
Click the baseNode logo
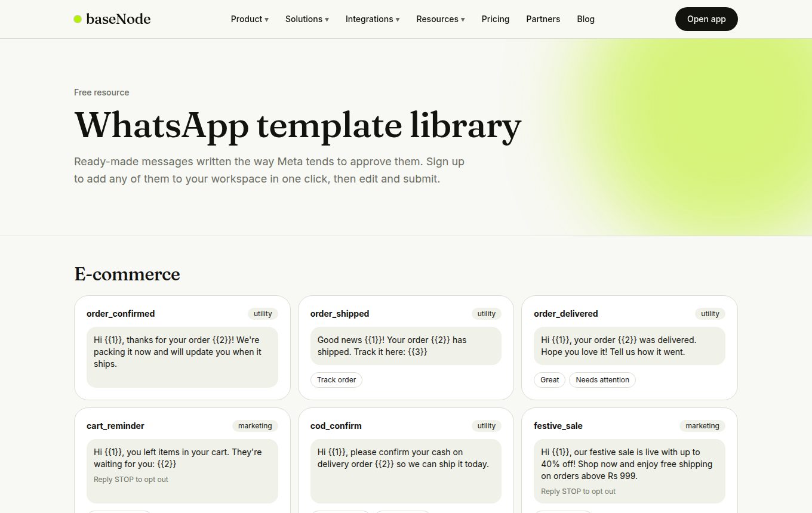[112, 19]
